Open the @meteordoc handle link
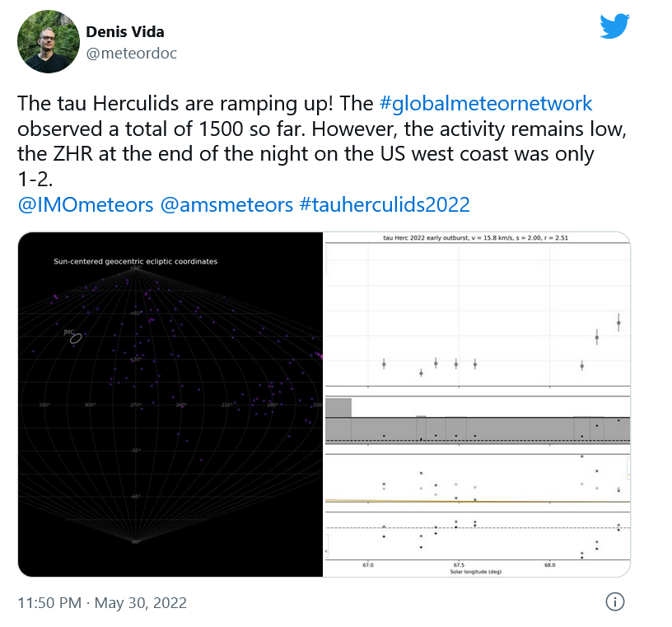This screenshot has width=672, height=627. pos(131,53)
